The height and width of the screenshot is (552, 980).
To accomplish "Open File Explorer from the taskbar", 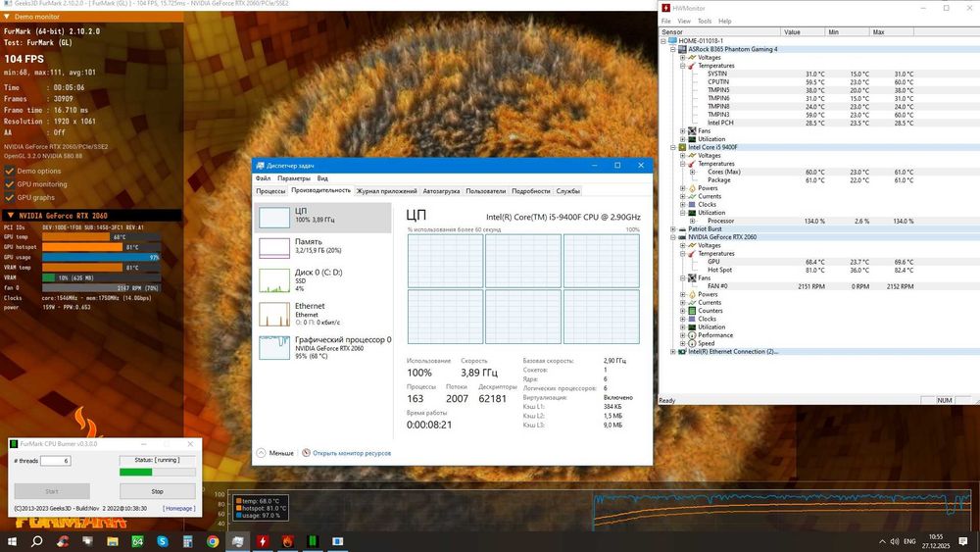I will click(x=113, y=541).
